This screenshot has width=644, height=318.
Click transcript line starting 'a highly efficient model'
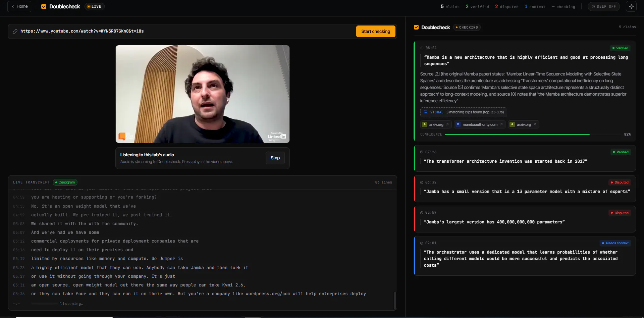coord(140,268)
